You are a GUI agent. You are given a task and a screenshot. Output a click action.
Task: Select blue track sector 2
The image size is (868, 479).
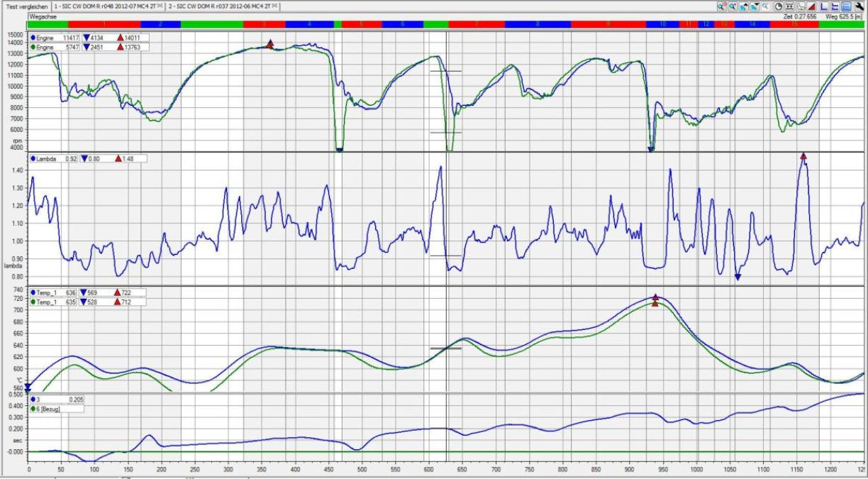(160, 24)
